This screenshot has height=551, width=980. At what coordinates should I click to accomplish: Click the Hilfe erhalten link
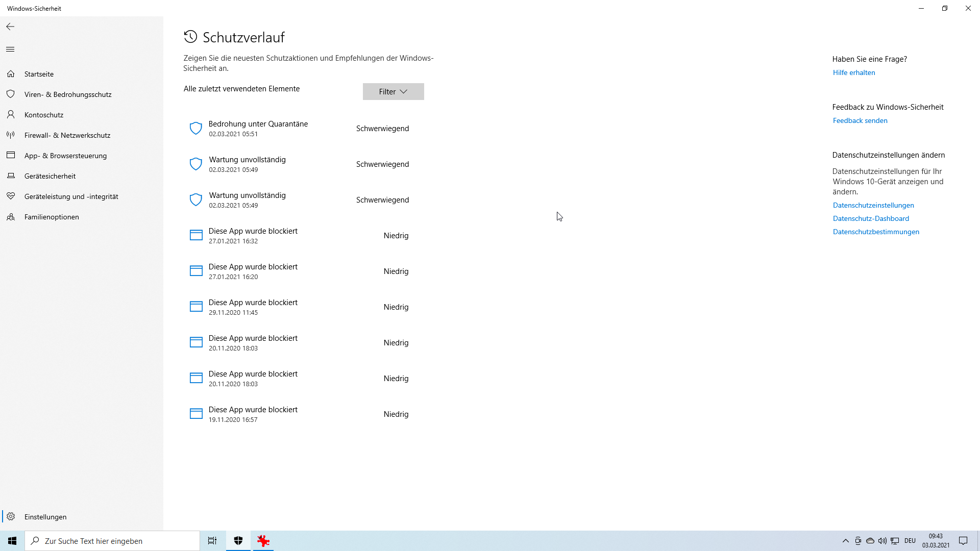853,72
